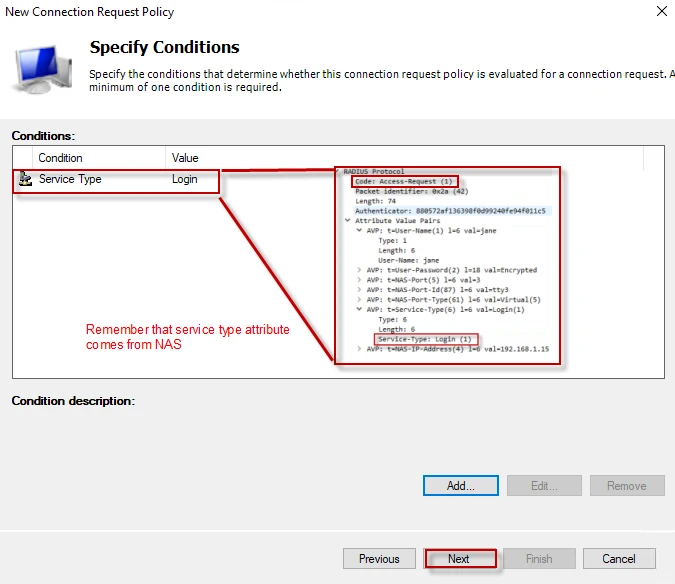Collapse the User-Name AVP node
The image size is (675, 584).
tap(359, 230)
